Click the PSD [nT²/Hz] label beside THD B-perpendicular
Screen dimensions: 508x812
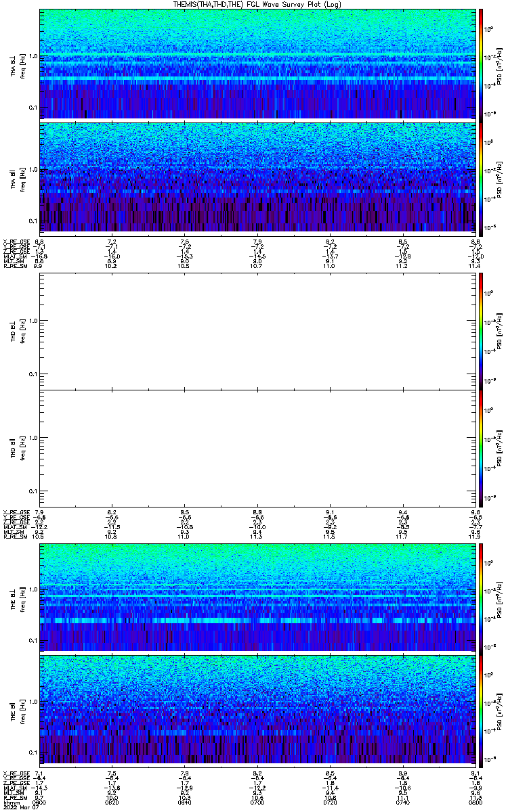pyautogui.click(x=500, y=331)
